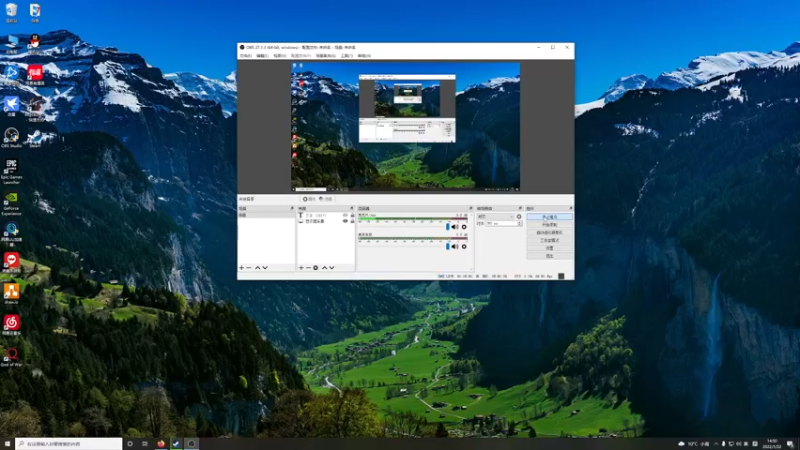The height and width of the screenshot is (450, 800).
Task: Click the Windows taskbar search box
Action: pyautogui.click(x=69, y=444)
